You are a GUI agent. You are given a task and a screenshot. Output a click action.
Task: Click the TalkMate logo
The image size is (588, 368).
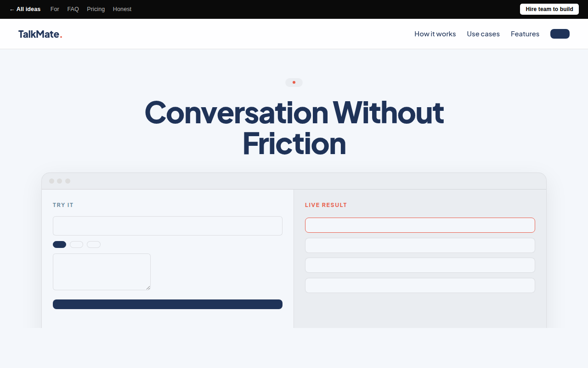point(40,34)
